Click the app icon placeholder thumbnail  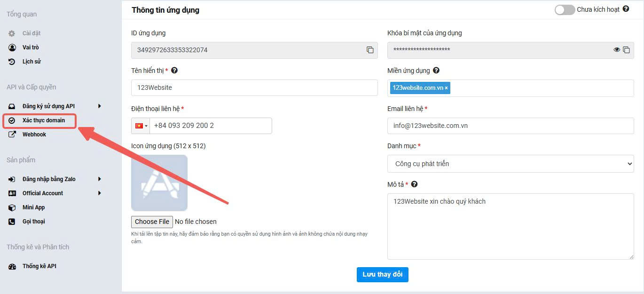coord(159,183)
